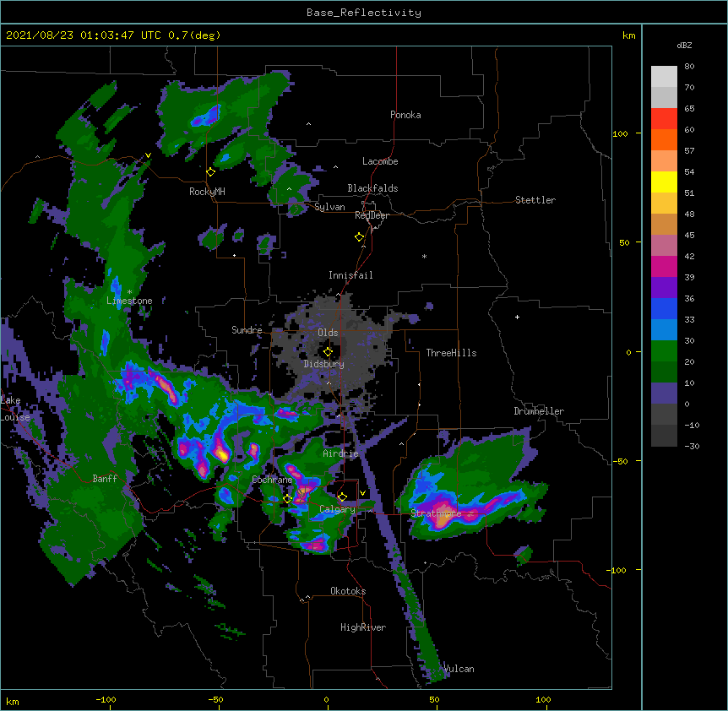Click the Stettler label

coord(535,200)
